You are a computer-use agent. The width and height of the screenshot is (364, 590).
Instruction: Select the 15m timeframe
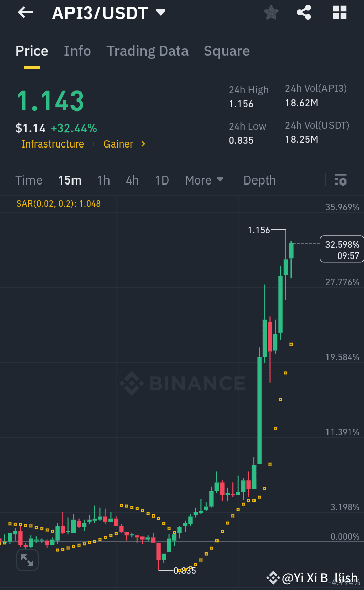pos(69,180)
